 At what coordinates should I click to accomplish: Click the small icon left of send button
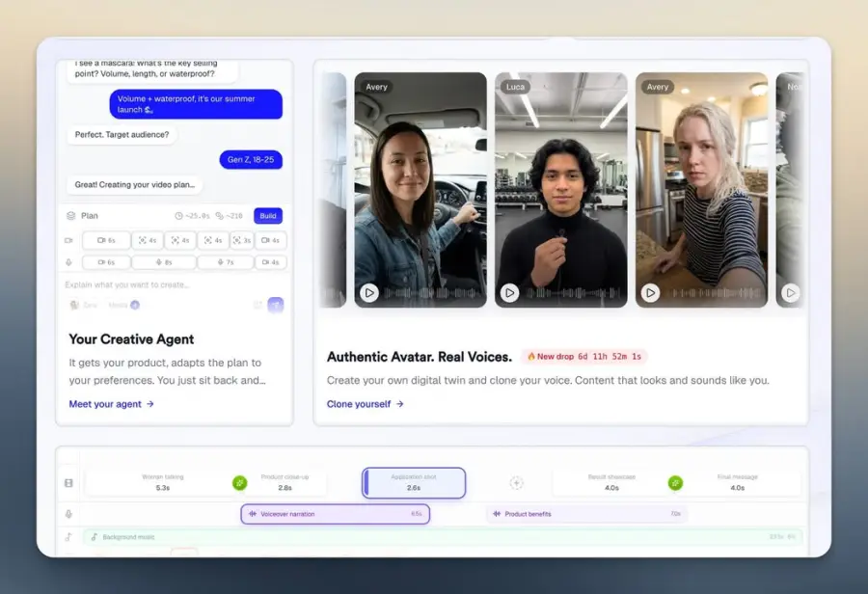[258, 305]
